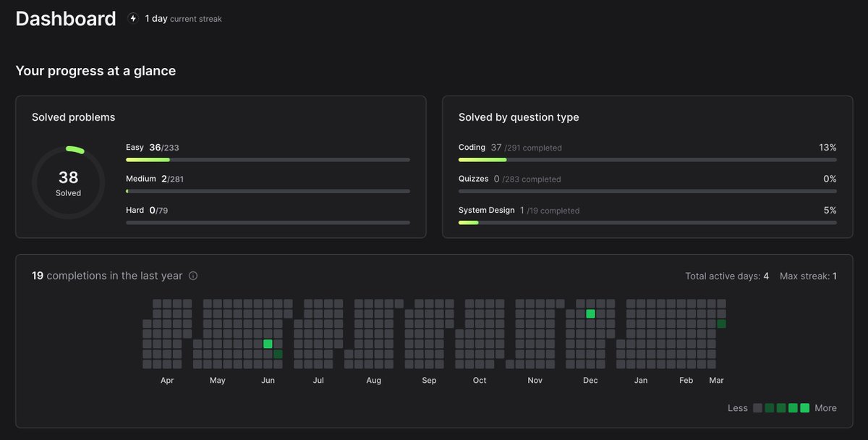
Task: Click the Quizzes completion progress bar
Action: [647, 191]
